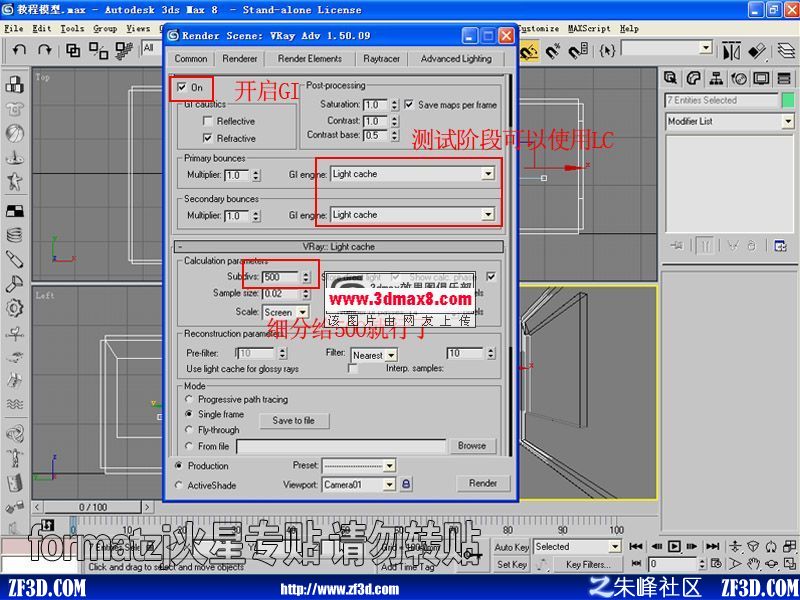Click the Undo arrow in main toolbar
The width and height of the screenshot is (800, 600).
pos(20,50)
